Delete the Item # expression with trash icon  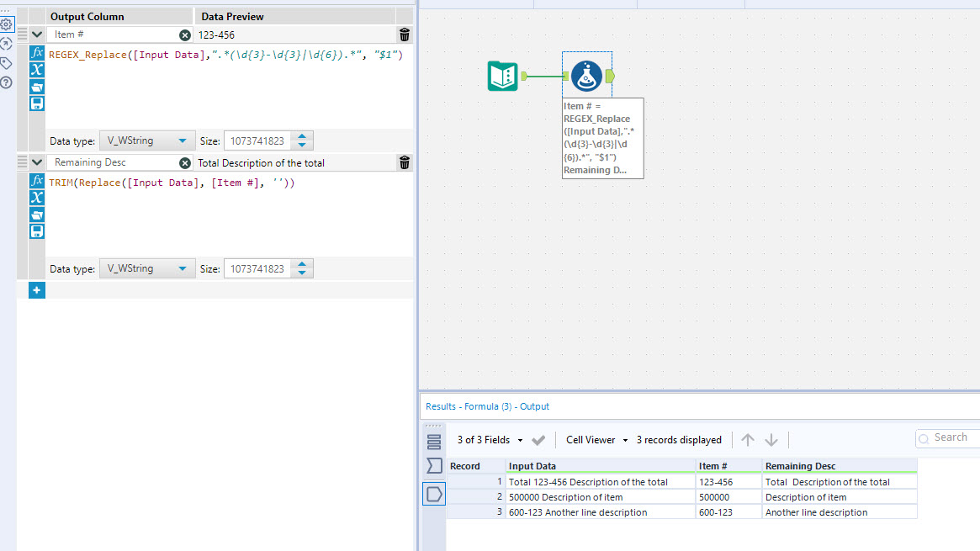(x=405, y=34)
